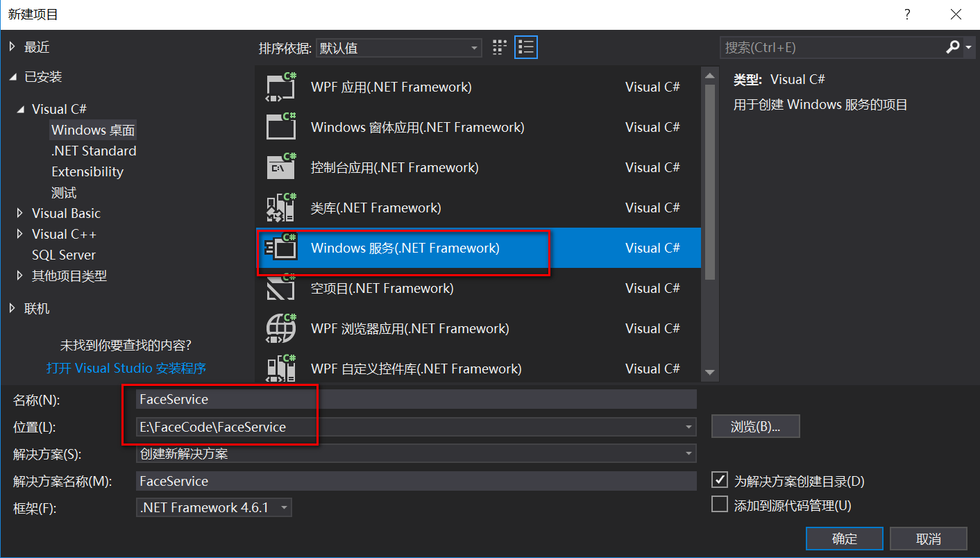Viewport: 980px width, 558px height.
Task: Click the template list scroll up arrow
Action: click(709, 76)
